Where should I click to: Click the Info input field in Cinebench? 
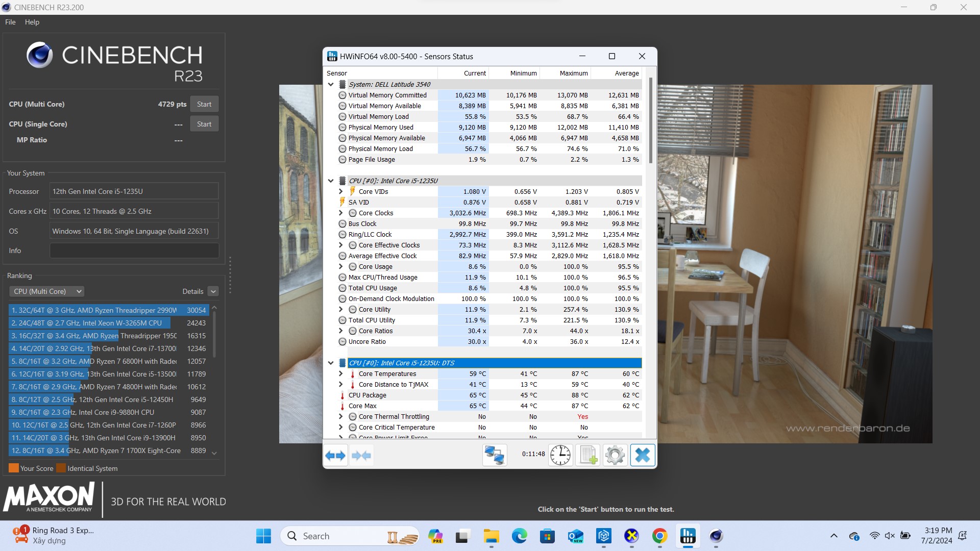click(134, 251)
